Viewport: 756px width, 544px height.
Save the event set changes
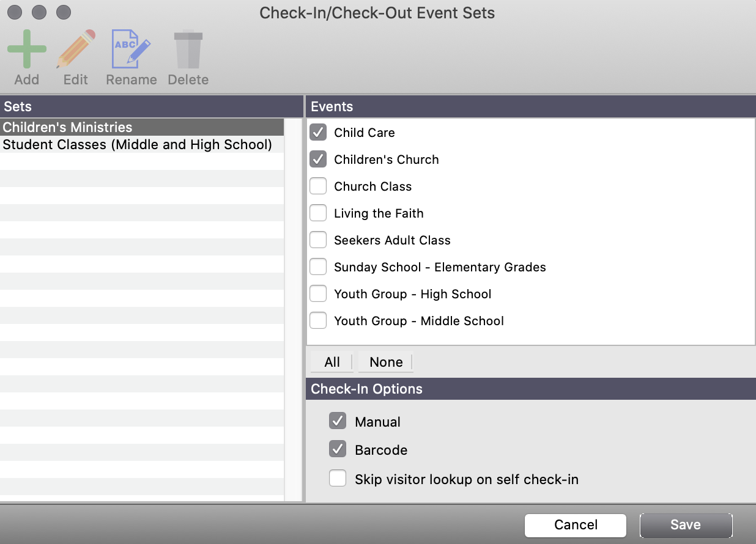pos(686,524)
